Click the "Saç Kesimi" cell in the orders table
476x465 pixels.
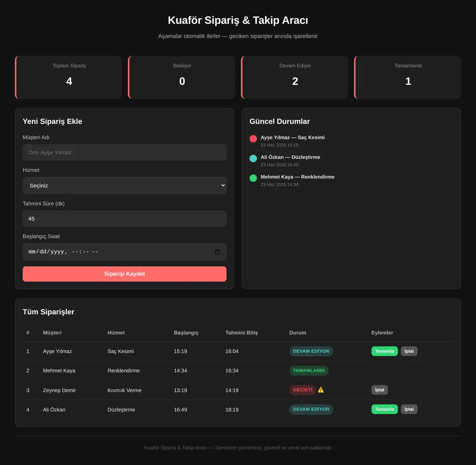pyautogui.click(x=121, y=352)
